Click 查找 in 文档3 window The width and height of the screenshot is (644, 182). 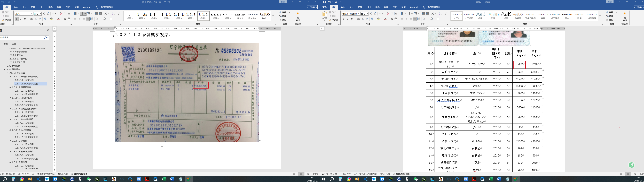[610, 12]
